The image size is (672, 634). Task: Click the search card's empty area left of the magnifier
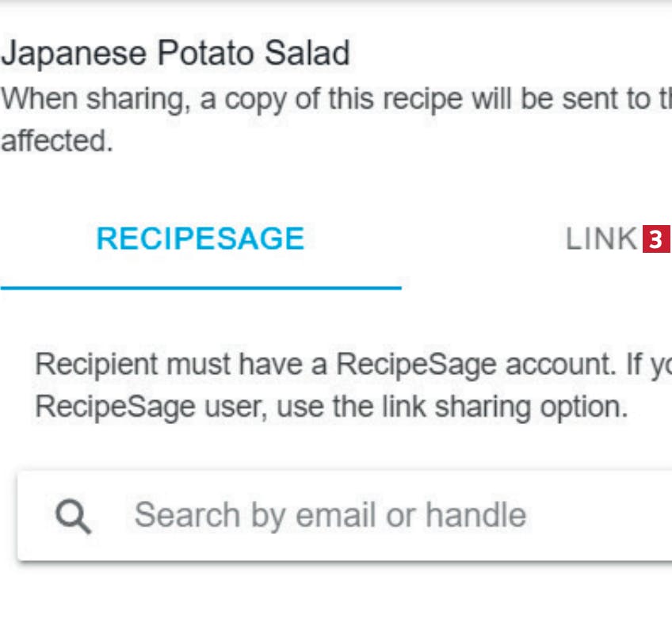(36, 516)
